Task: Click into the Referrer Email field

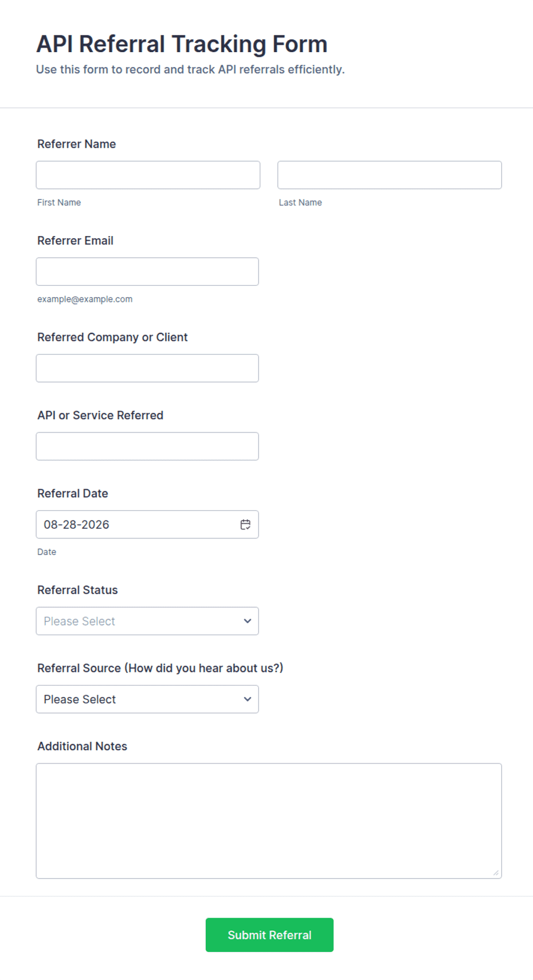Action: click(147, 271)
